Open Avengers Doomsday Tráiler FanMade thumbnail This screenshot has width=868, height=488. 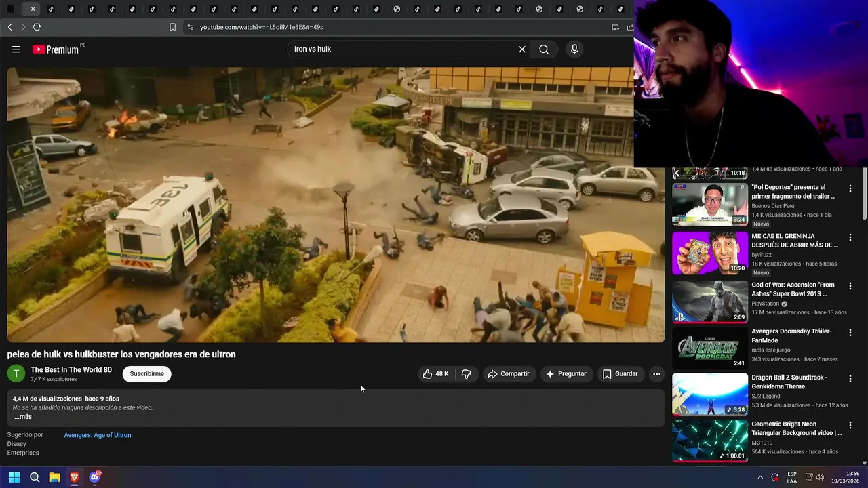click(710, 348)
